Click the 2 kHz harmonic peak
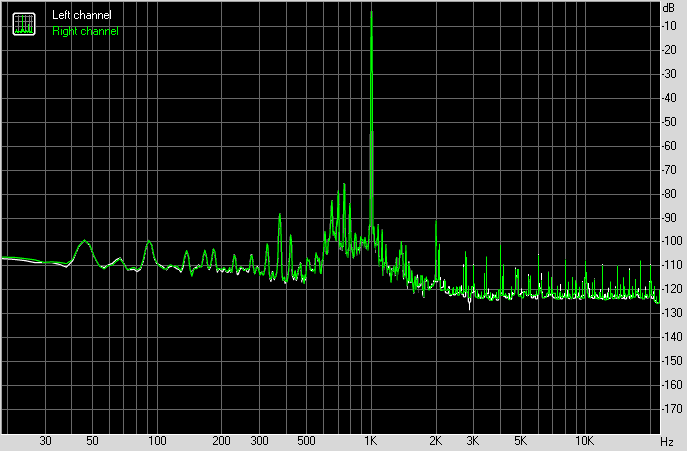This screenshot has height=451, width=687. click(436, 222)
